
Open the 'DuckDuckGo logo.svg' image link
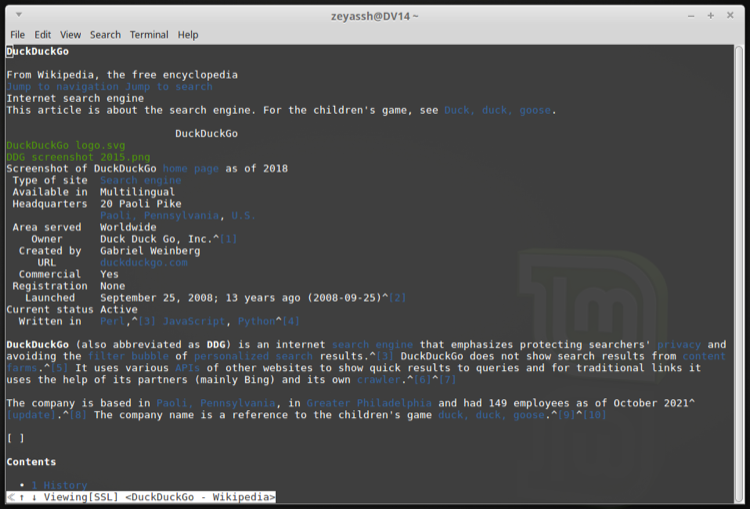click(x=66, y=145)
